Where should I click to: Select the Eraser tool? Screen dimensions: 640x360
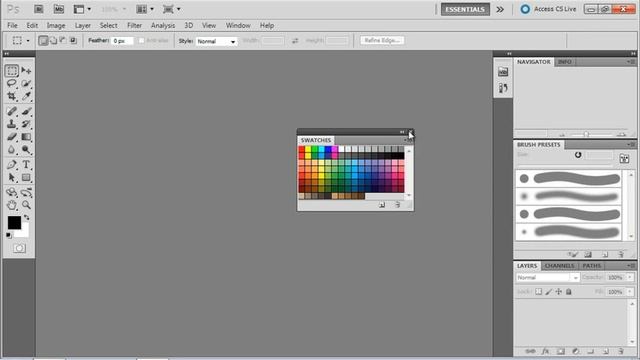[x=11, y=137]
